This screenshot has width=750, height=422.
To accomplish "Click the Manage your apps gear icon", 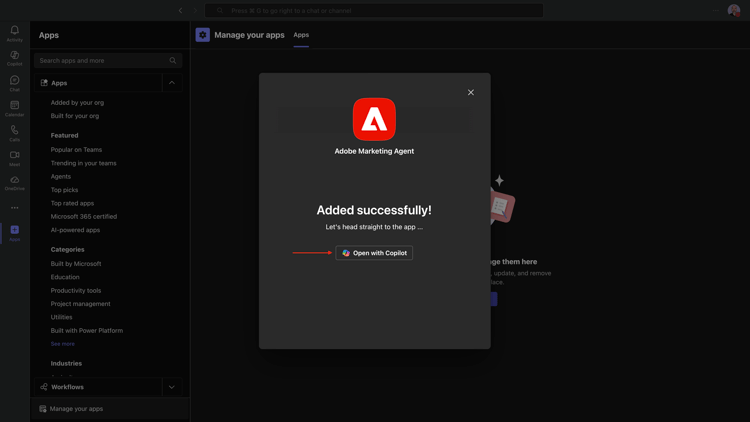I will pyautogui.click(x=203, y=35).
